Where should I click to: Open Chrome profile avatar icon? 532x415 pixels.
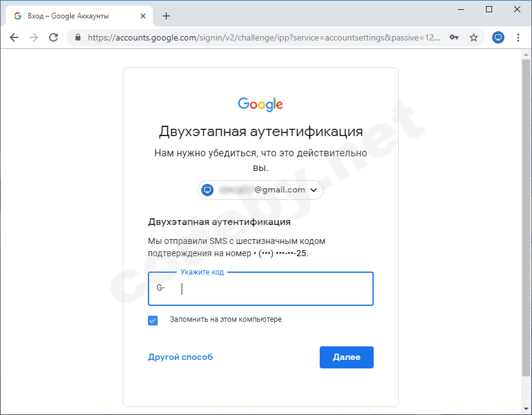(498, 37)
